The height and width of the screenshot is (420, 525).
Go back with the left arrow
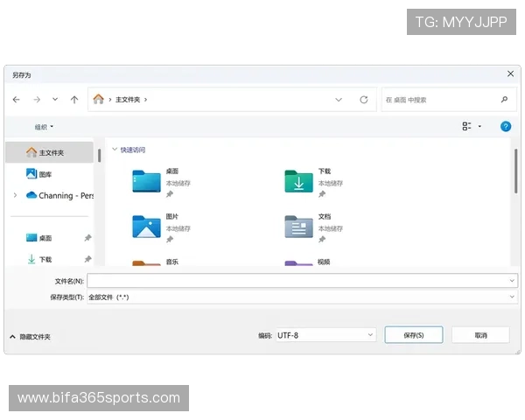16,100
